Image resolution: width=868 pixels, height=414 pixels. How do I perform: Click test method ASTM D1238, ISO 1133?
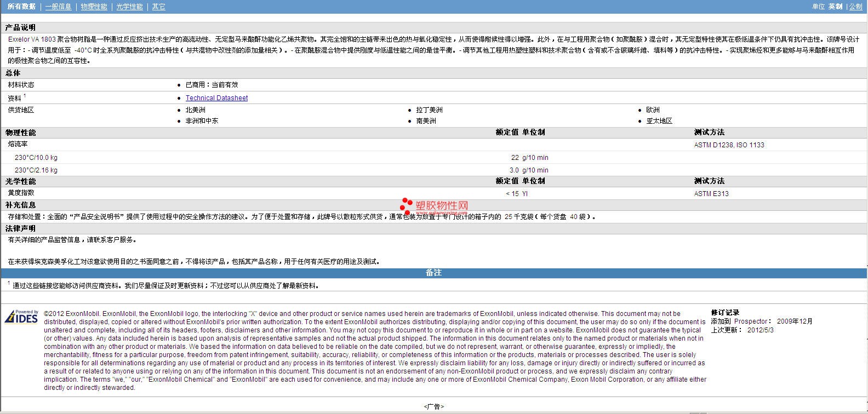click(x=729, y=145)
